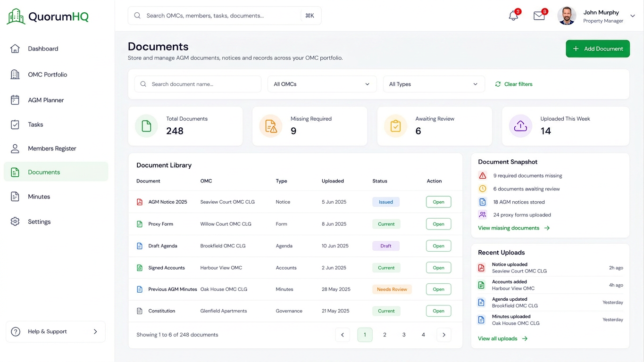644x362 pixels.
Task: Select page 4 in pagination
Action: 423,335
